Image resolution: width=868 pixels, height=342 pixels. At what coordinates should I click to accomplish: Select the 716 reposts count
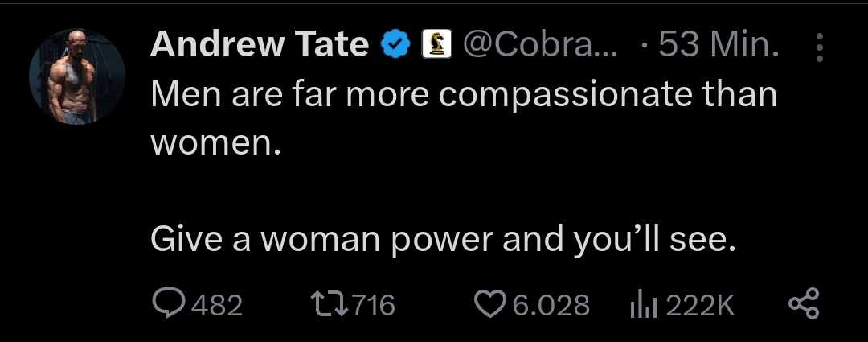(373, 305)
